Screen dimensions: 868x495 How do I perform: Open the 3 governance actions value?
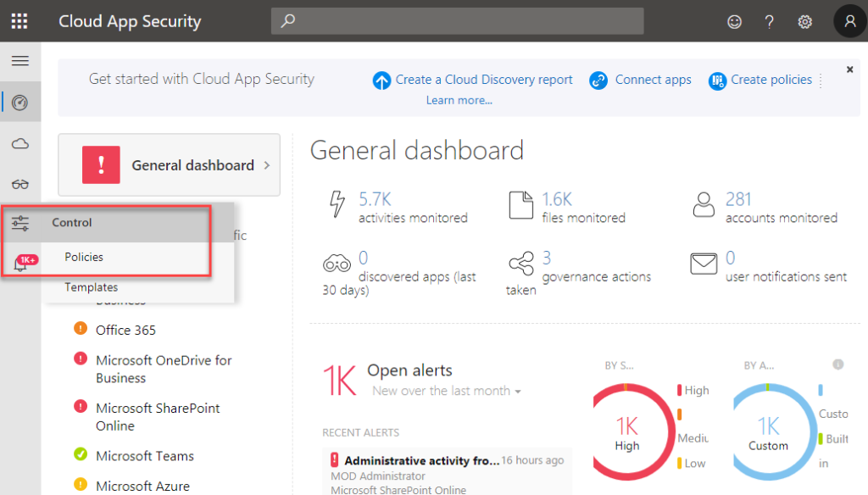tap(547, 258)
